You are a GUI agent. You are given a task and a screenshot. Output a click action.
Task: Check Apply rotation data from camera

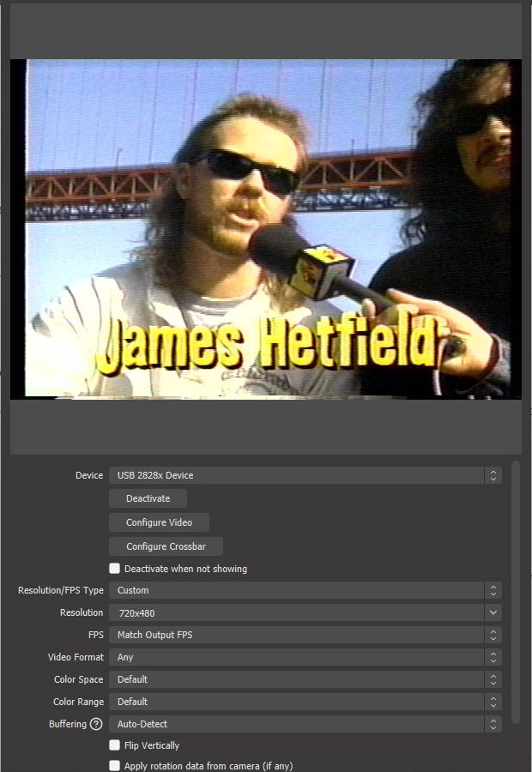pos(115,766)
